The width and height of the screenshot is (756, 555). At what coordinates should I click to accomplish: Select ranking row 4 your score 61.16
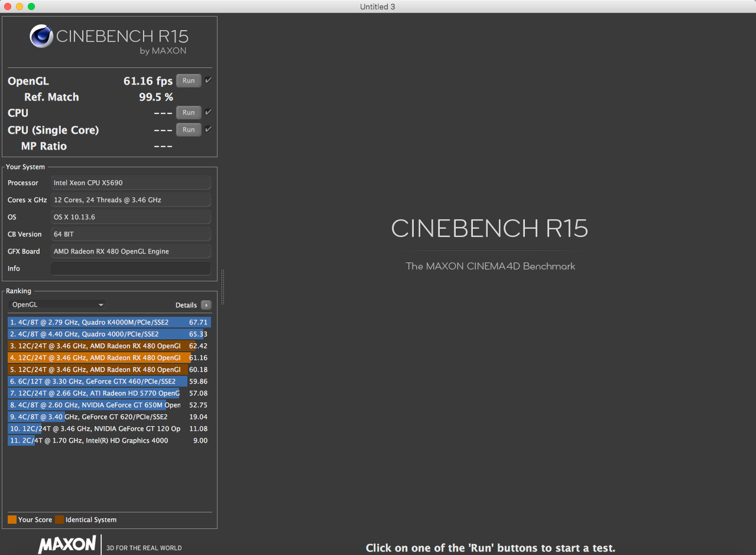pos(109,358)
